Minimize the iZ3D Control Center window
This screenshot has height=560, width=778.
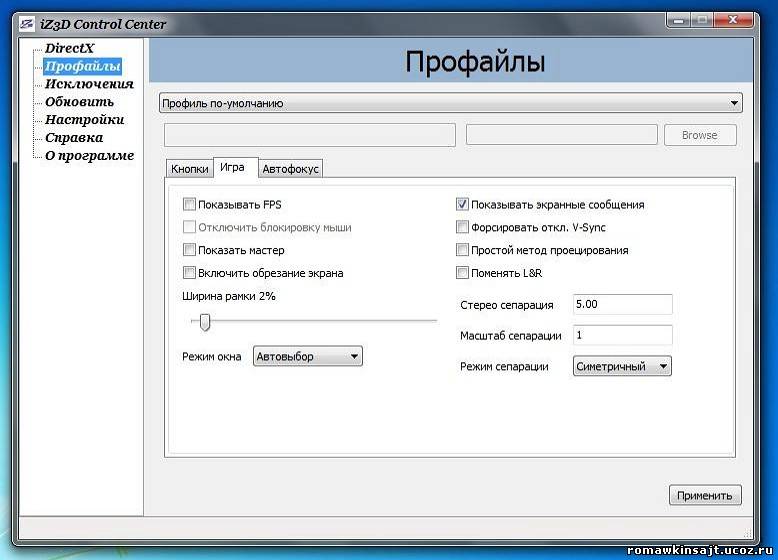(679, 20)
